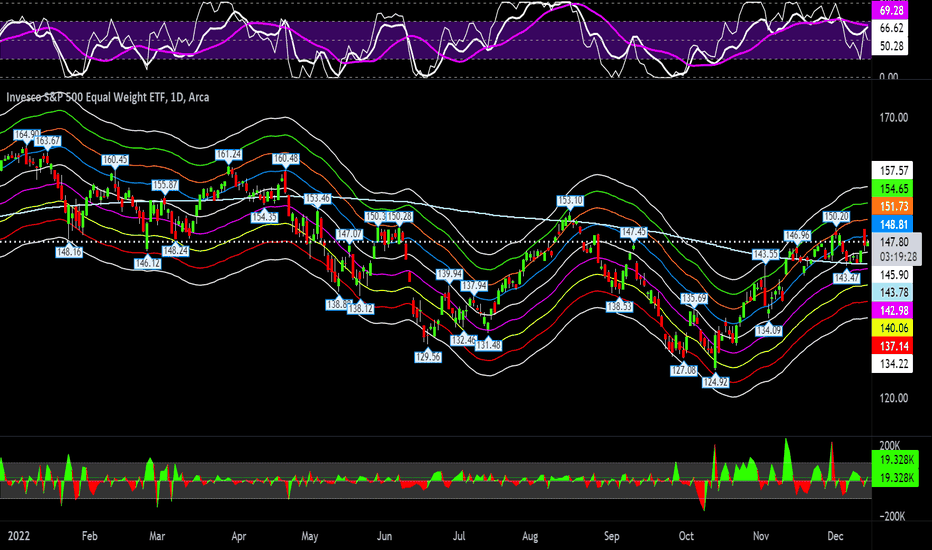Viewport: 932px width, 550px height.
Task: Select the 66.62 oscillator value tag
Action: click(890, 28)
